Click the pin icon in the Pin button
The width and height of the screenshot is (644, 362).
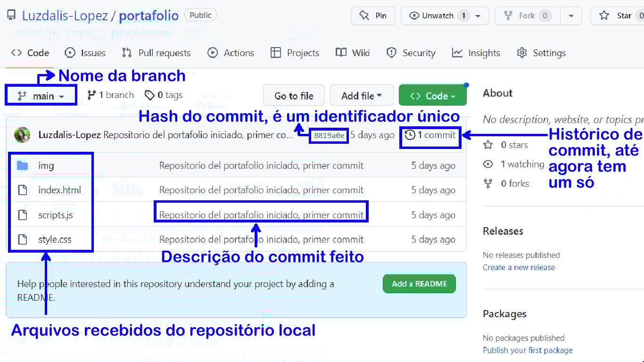tap(364, 16)
